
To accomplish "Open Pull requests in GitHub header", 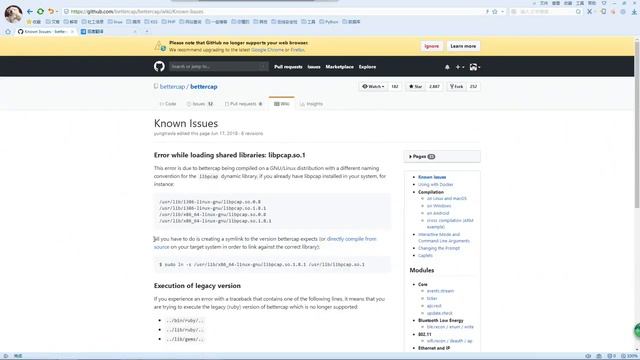I will [x=288, y=67].
